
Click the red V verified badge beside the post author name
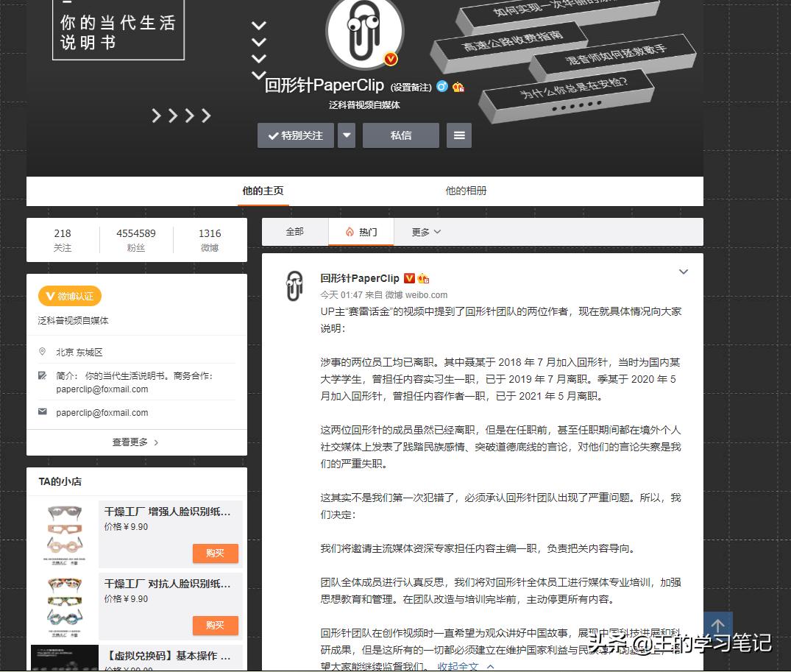point(410,278)
